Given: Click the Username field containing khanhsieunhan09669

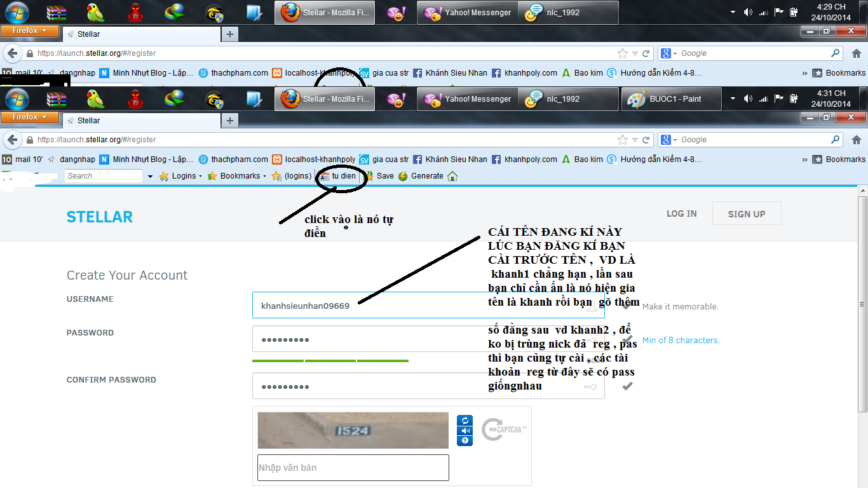Looking at the screenshot, I should [x=428, y=305].
